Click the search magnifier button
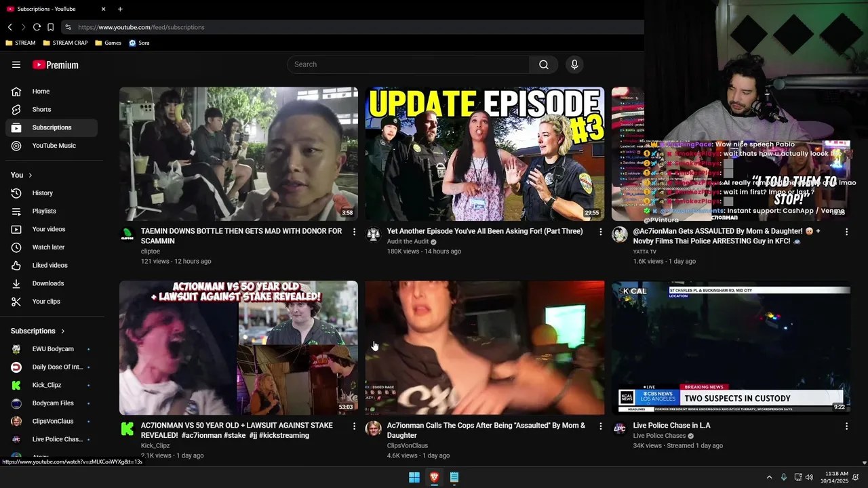Viewport: 868px width, 488px height. click(544, 64)
